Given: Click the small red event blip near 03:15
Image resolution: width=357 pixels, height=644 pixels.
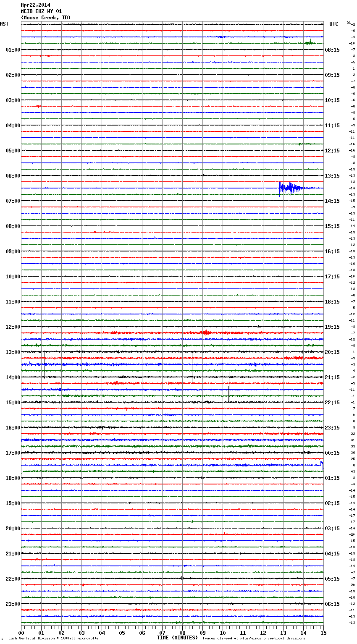Looking at the screenshot, I should click(38, 106).
